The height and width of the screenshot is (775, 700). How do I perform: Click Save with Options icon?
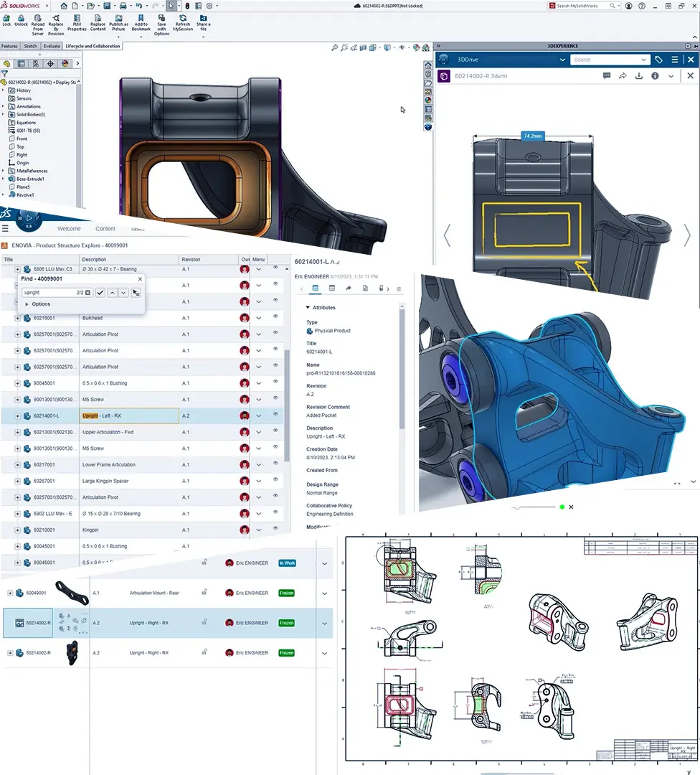[x=161, y=18]
